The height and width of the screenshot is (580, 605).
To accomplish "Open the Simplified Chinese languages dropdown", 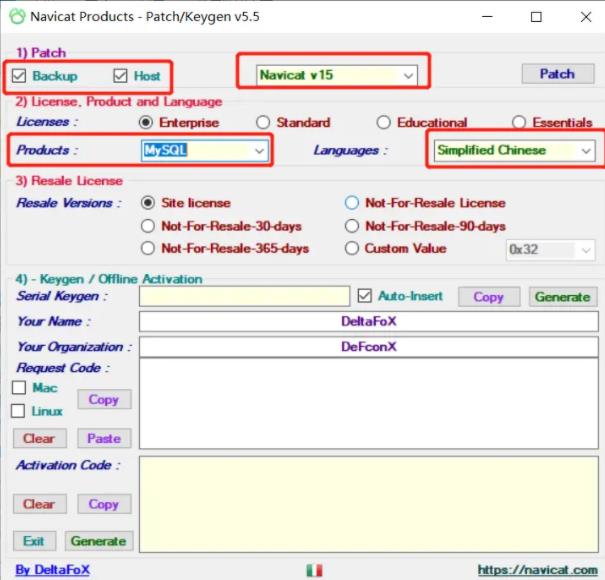I will (x=514, y=150).
